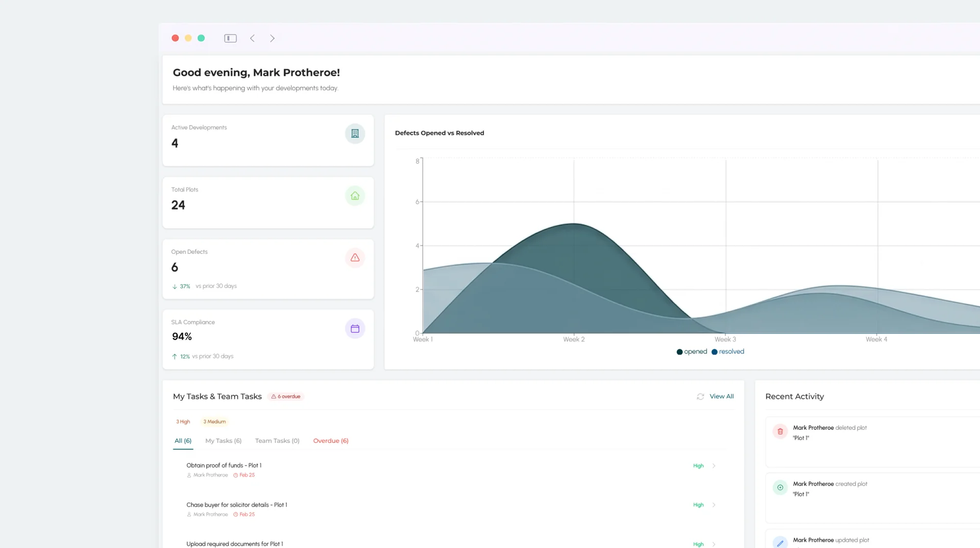Click the Week 2 label on the chart axis

click(x=574, y=340)
